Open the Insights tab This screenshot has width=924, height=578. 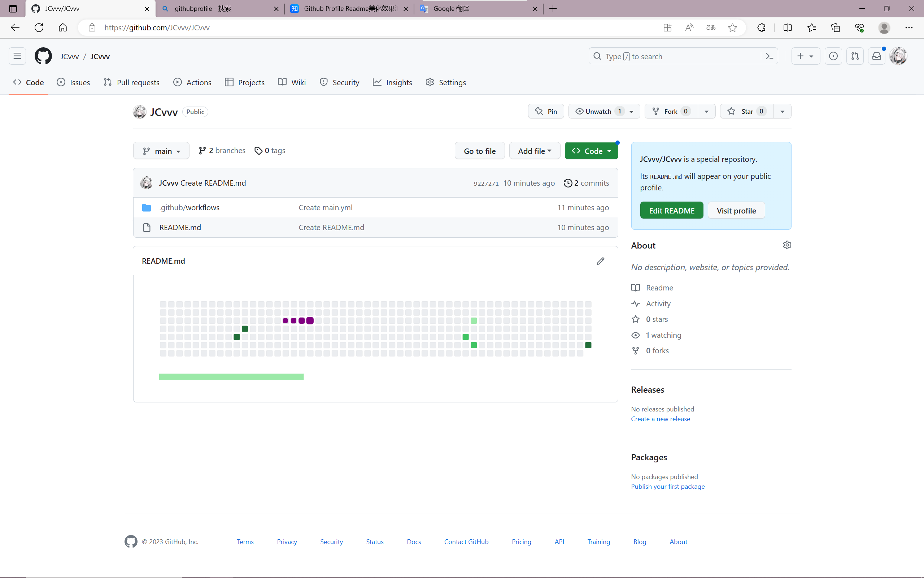392,82
